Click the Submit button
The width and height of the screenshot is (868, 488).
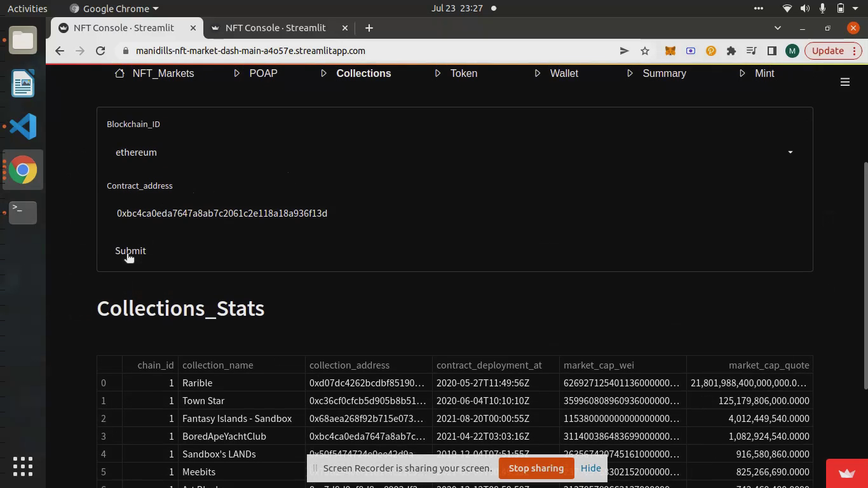(130, 251)
